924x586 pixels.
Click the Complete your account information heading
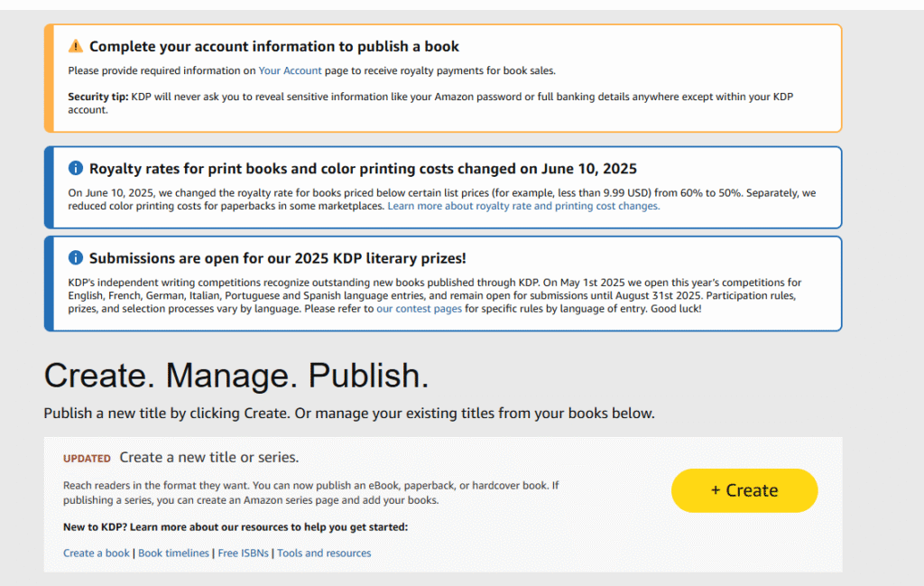click(274, 47)
